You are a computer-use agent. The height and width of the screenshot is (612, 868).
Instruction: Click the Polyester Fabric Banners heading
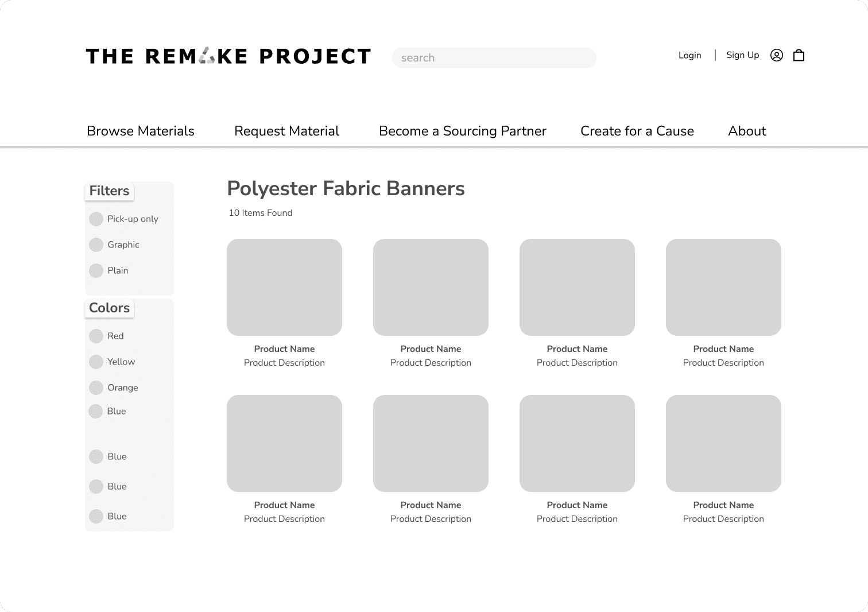346,188
